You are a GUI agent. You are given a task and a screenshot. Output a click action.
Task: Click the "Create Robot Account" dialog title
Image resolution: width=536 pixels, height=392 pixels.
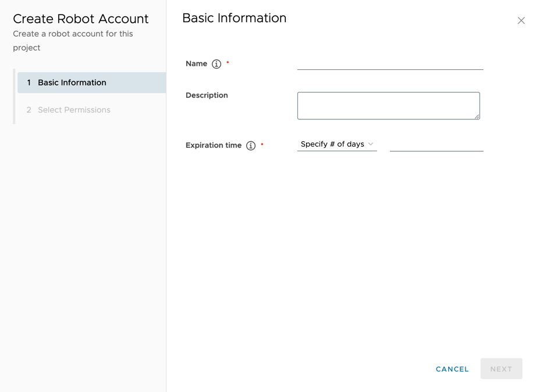coord(81,19)
